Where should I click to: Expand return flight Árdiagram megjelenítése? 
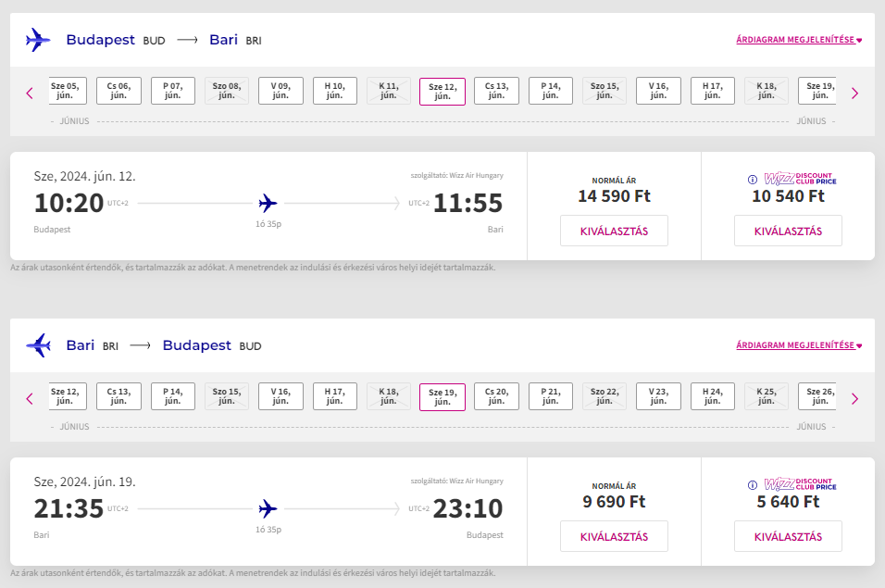[798, 345]
